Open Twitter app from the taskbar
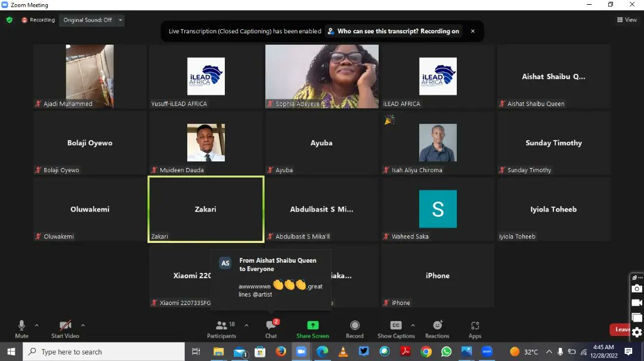 click(364, 351)
